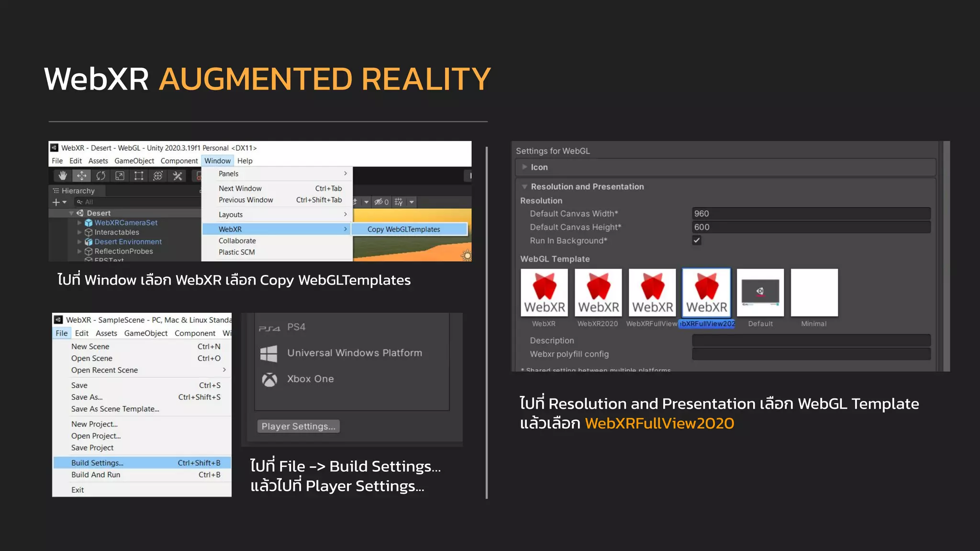Toggle hidden objects visibility counter

click(x=381, y=202)
